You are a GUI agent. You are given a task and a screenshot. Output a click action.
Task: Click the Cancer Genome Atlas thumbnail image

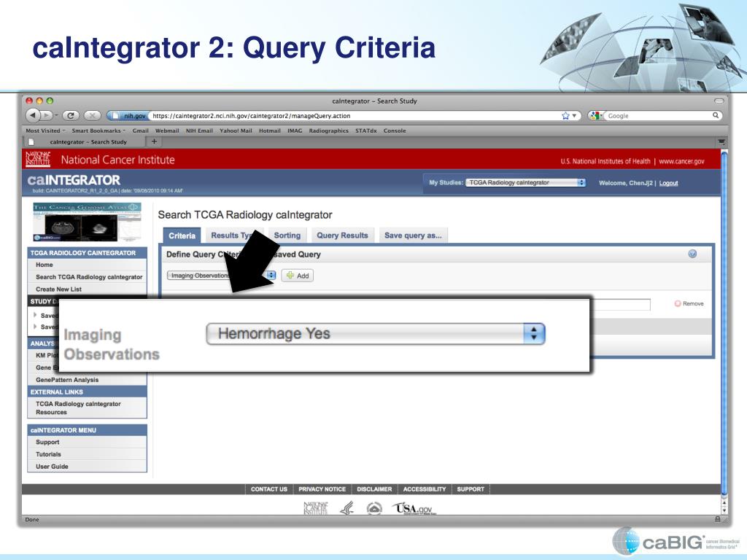click(87, 222)
